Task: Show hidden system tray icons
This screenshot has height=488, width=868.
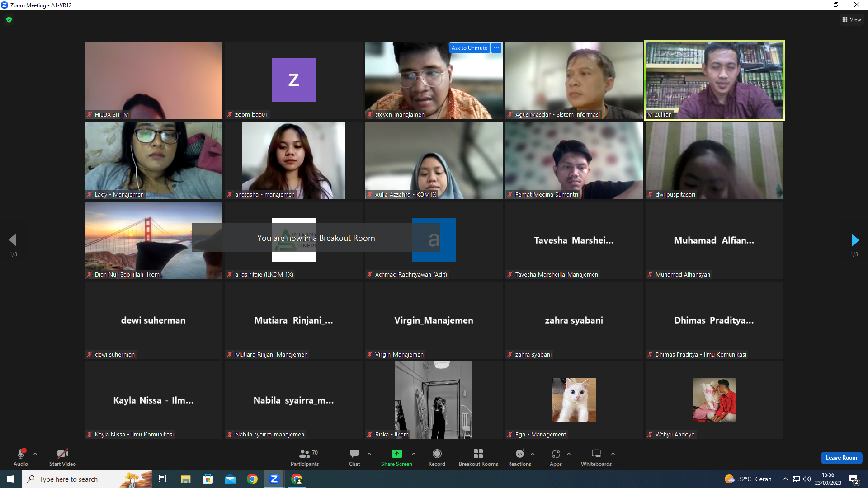Action: coord(785,479)
